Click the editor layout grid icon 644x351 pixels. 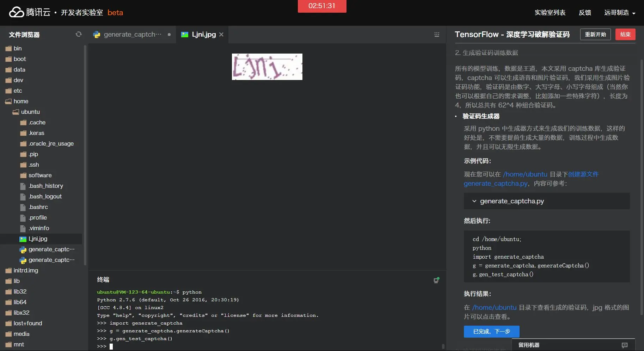pos(437,35)
